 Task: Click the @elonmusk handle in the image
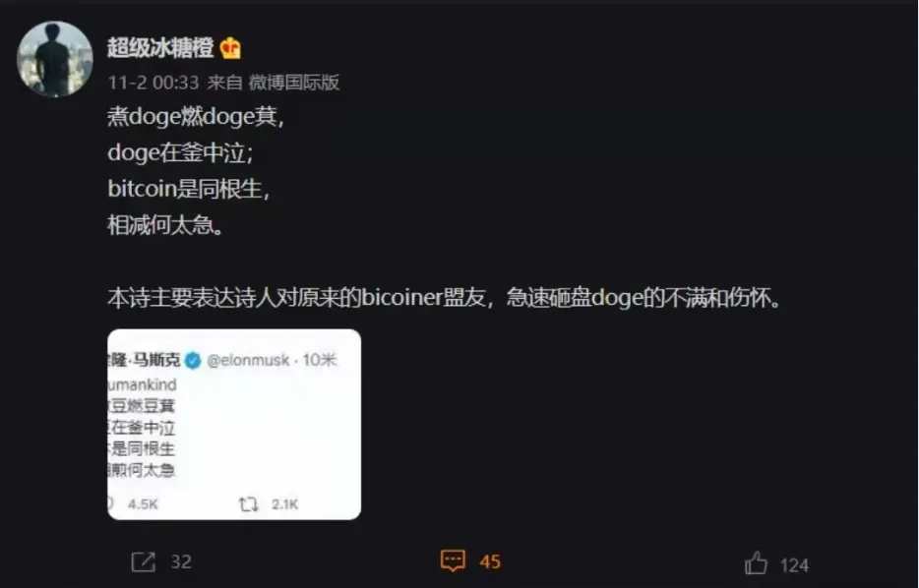(x=248, y=360)
